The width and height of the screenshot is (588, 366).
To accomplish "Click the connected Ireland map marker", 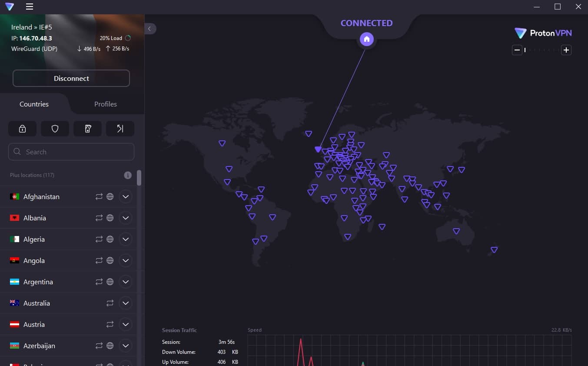I will 318,150.
